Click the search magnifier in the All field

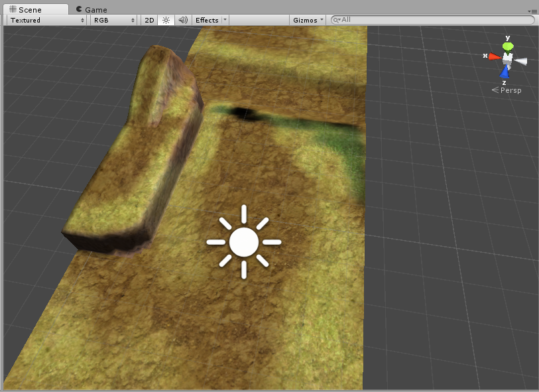click(336, 20)
